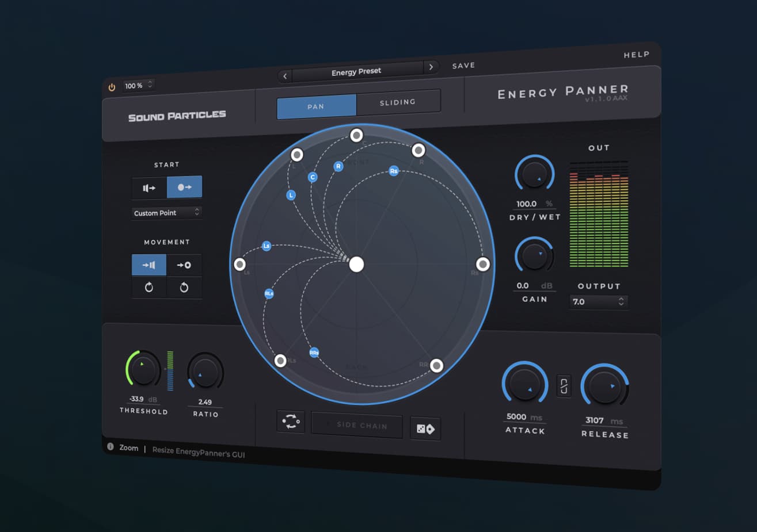
Task: Open the Energy Preset name selector
Action: 357,71
